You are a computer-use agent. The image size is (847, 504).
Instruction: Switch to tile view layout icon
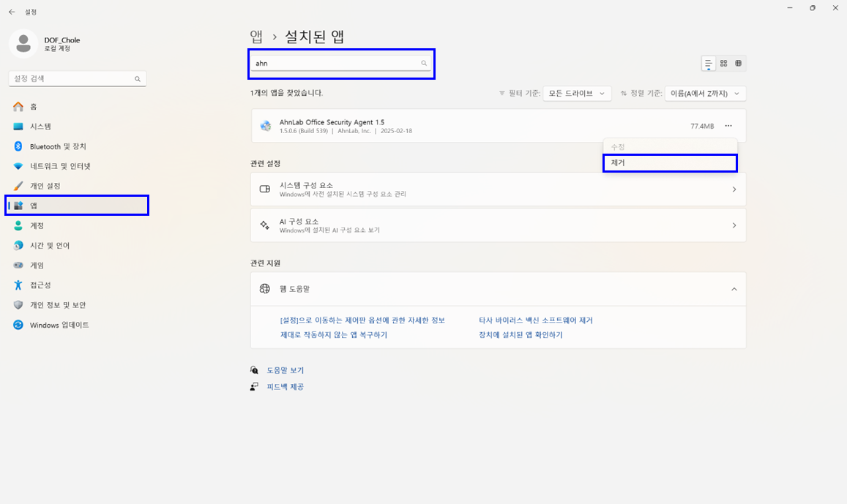coord(738,64)
